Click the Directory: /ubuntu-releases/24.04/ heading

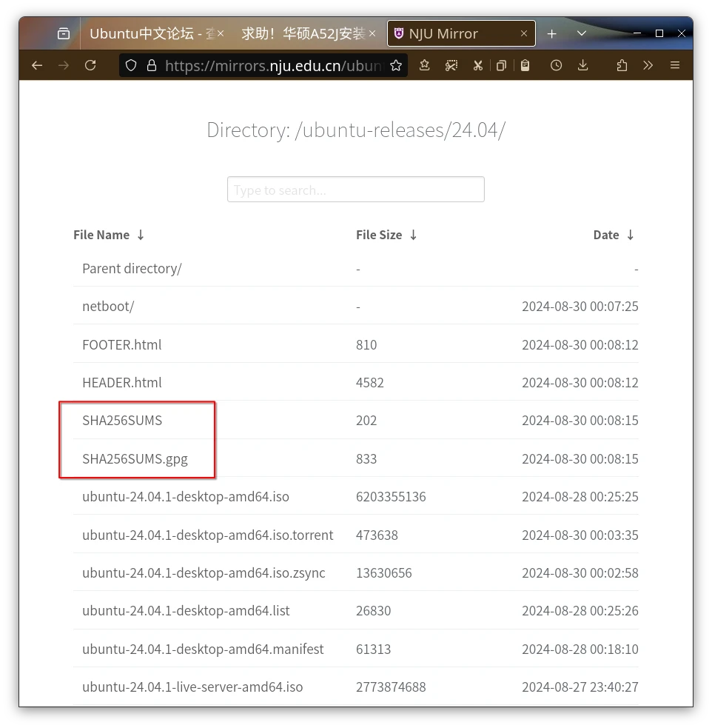tap(356, 130)
